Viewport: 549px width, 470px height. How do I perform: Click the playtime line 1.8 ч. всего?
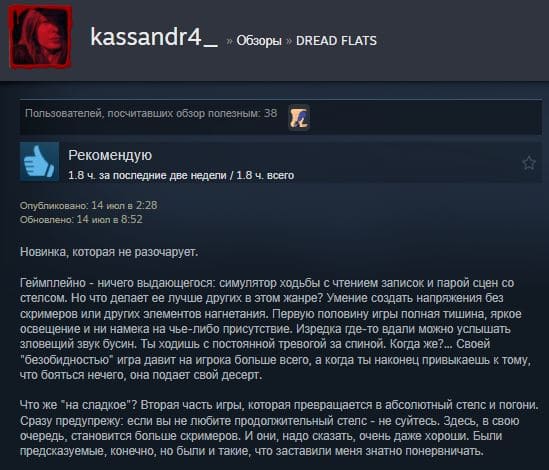181,175
